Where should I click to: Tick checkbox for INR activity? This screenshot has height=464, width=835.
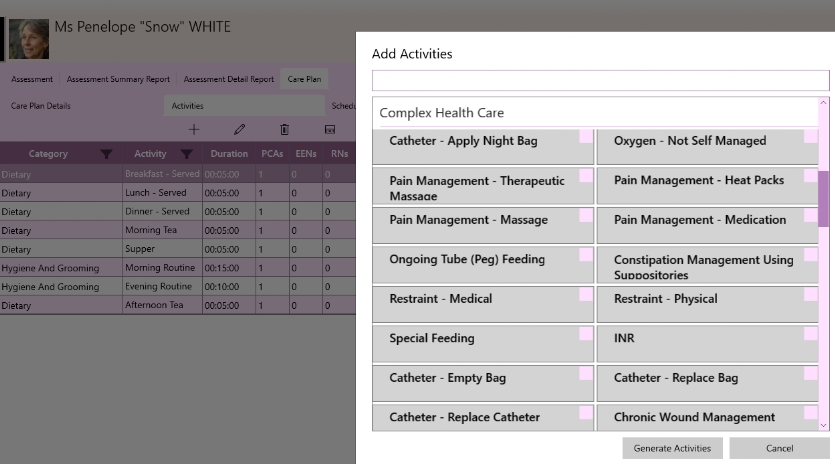811,333
